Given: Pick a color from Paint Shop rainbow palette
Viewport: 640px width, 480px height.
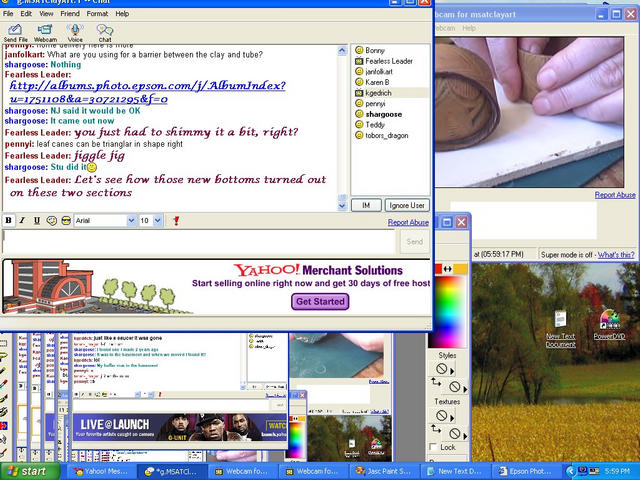Looking at the screenshot, I should (447, 312).
